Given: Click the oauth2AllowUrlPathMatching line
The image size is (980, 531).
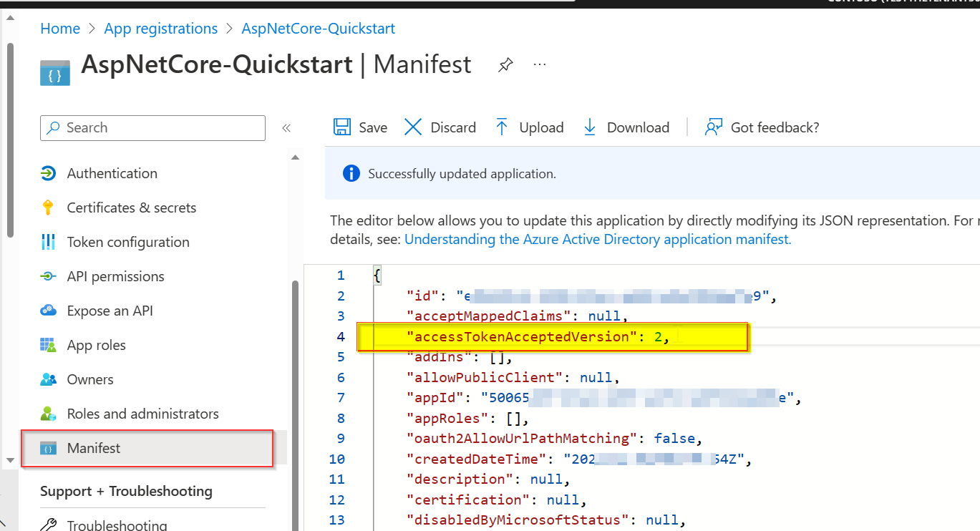Looking at the screenshot, I should (x=555, y=438).
